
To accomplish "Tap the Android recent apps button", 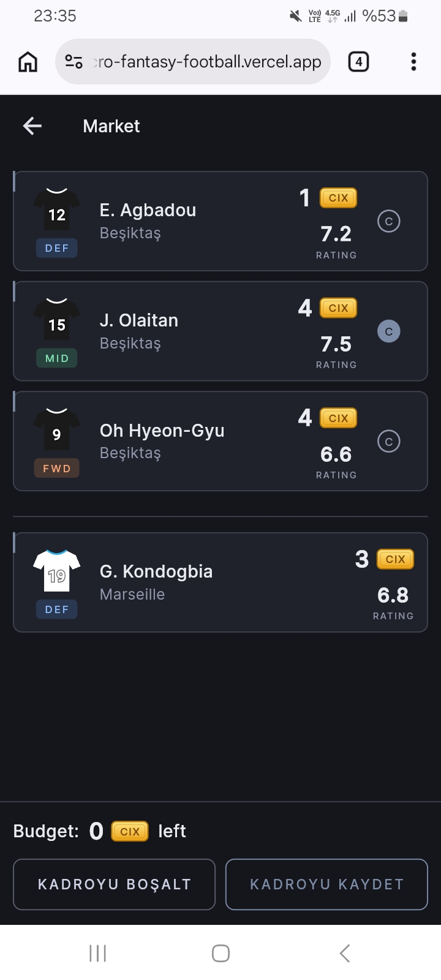I will pyautogui.click(x=98, y=953).
